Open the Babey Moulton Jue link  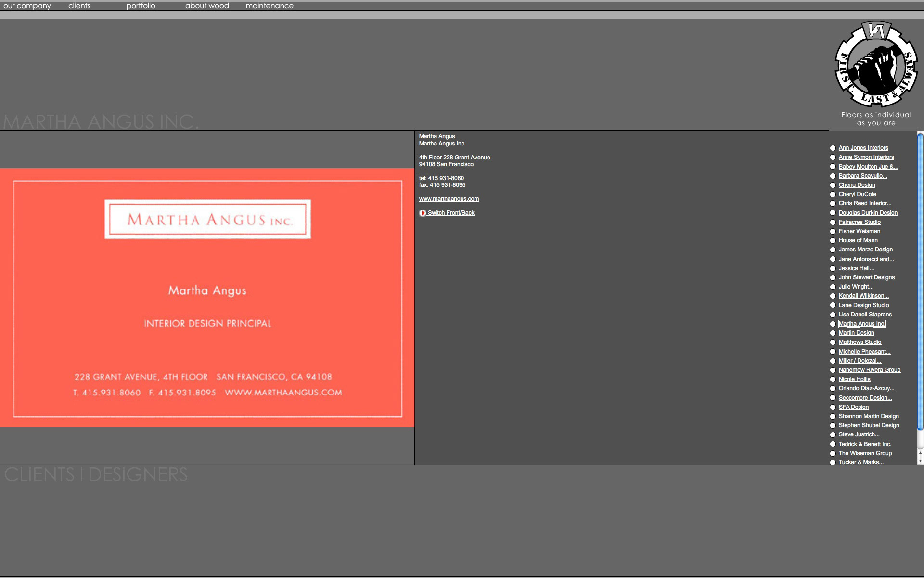pos(868,167)
